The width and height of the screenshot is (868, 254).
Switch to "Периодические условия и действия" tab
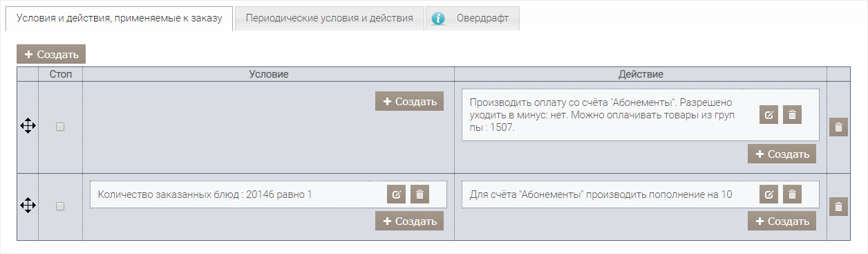[330, 19]
